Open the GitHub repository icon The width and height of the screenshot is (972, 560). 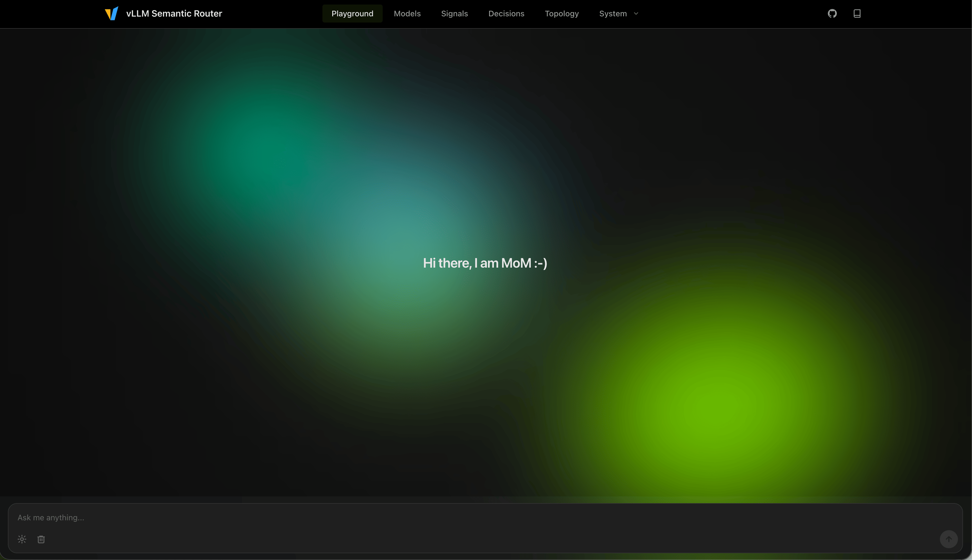(832, 14)
